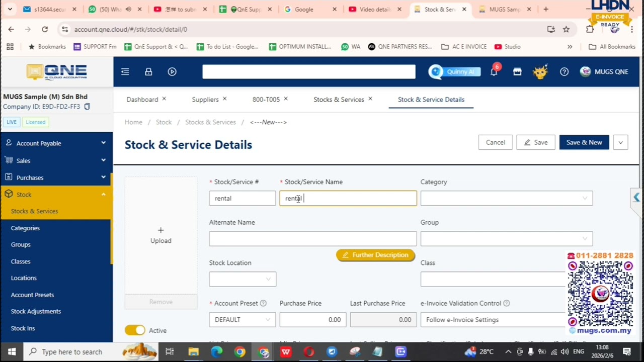Open Stock Adjustments in sidebar
Viewport: 644px width, 362px height.
coord(36,311)
